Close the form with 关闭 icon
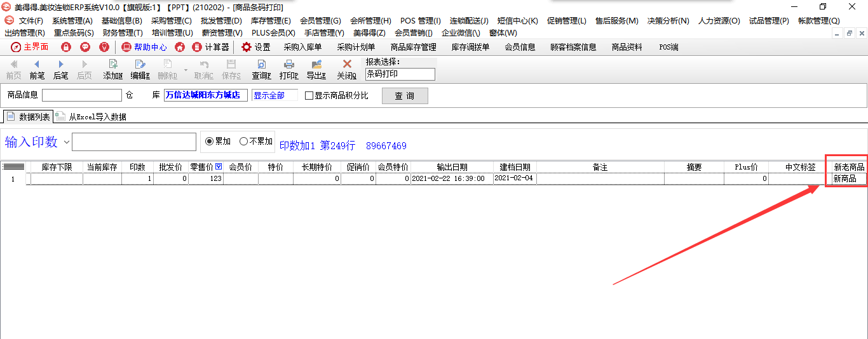The height and width of the screenshot is (339, 868). click(346, 70)
